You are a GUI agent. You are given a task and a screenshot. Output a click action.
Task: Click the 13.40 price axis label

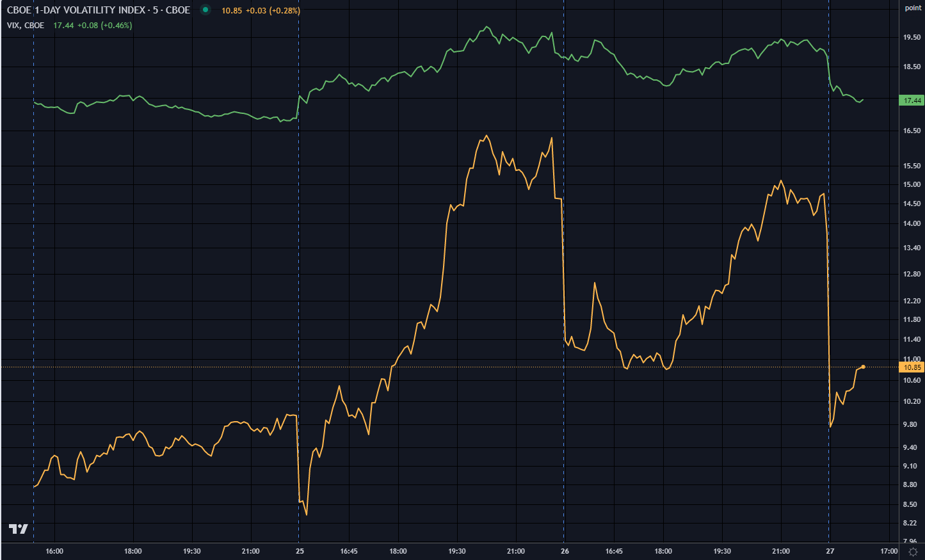912,248
